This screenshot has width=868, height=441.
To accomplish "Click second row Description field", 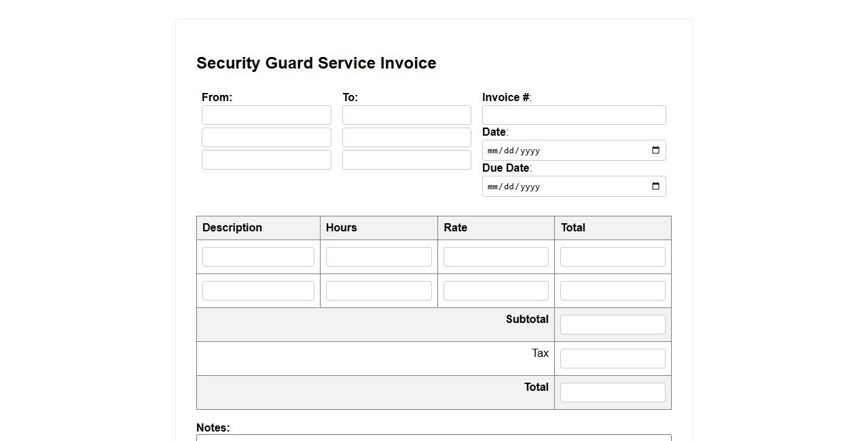I will [x=258, y=291].
